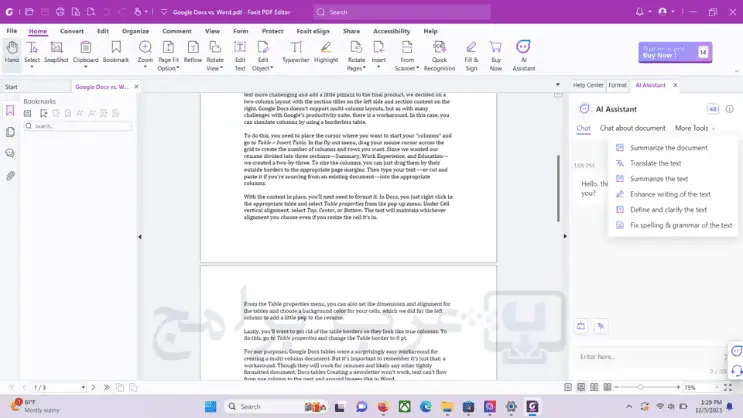Viewport: 743px width, 418px height.
Task: Open the Accessibility ribbon tab
Action: click(391, 31)
